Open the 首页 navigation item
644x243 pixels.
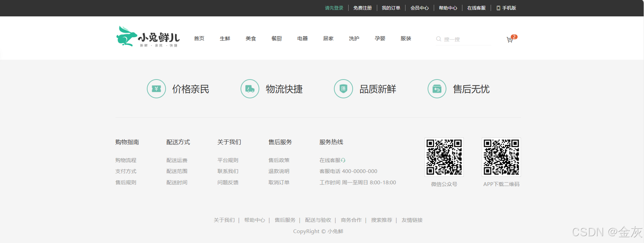199,38
